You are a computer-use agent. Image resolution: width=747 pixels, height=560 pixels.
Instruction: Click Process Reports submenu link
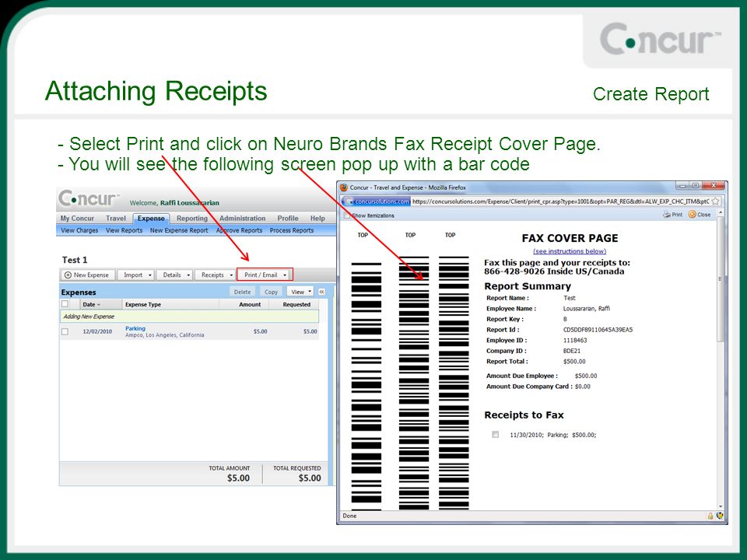tap(292, 230)
